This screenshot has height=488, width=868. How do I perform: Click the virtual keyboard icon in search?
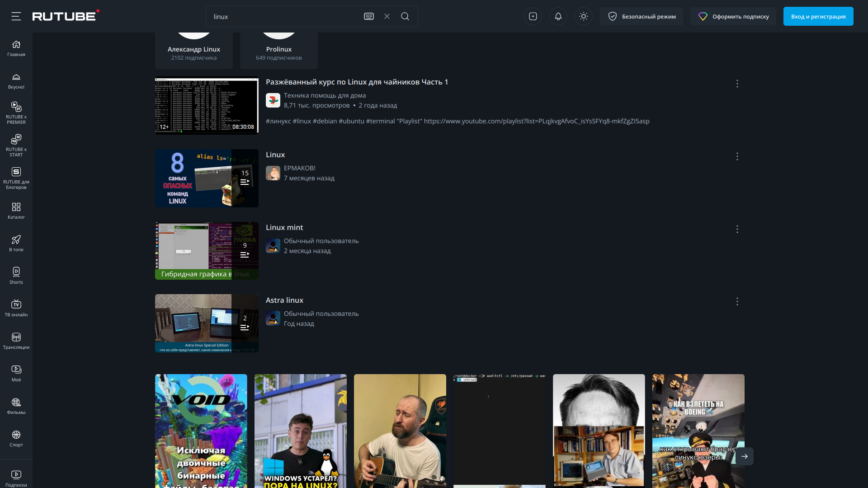pyautogui.click(x=369, y=16)
